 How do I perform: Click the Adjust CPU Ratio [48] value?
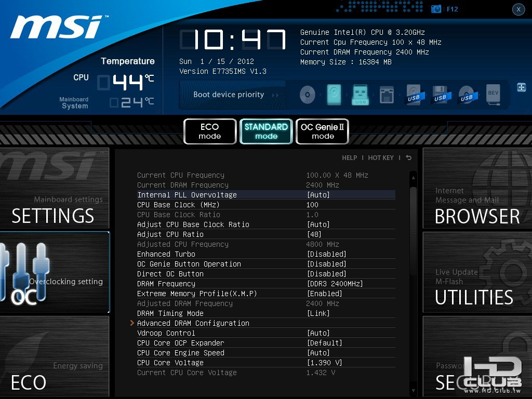(314, 234)
